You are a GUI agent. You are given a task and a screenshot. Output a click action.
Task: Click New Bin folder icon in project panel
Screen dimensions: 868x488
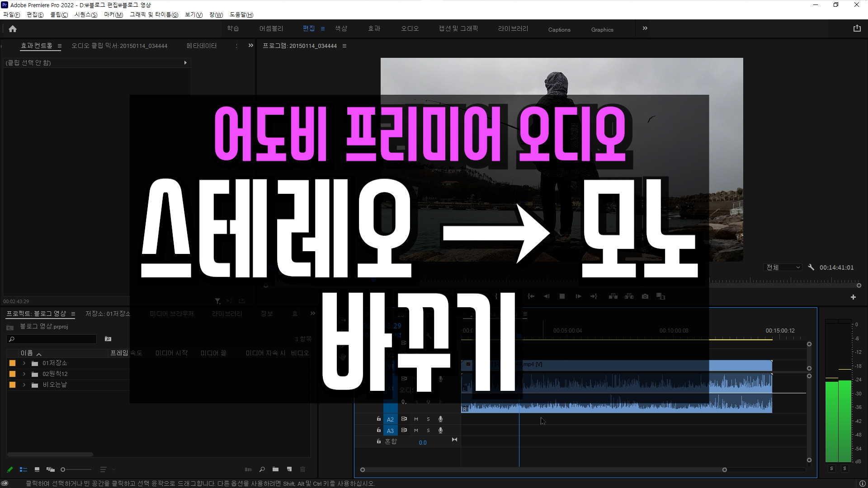(275, 469)
